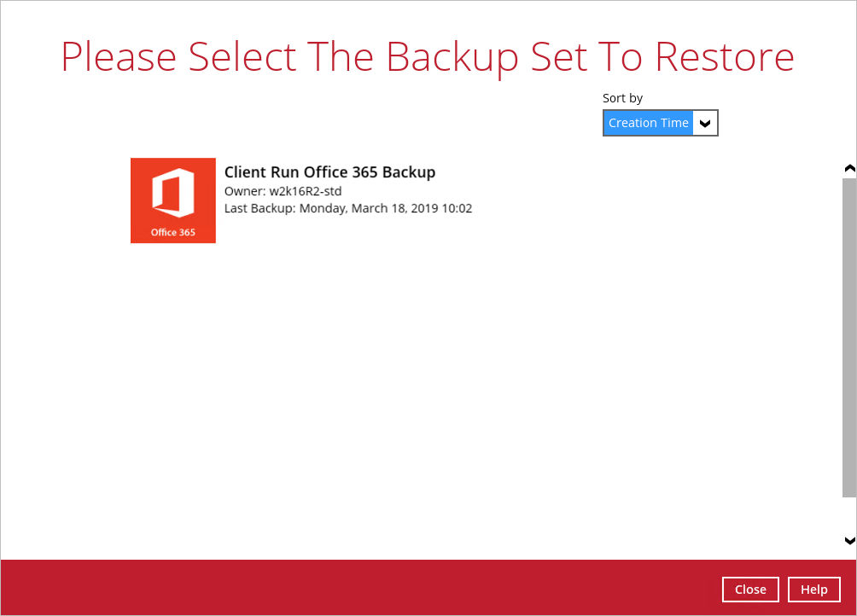Click the Owner w2k16R2-std line

283,191
